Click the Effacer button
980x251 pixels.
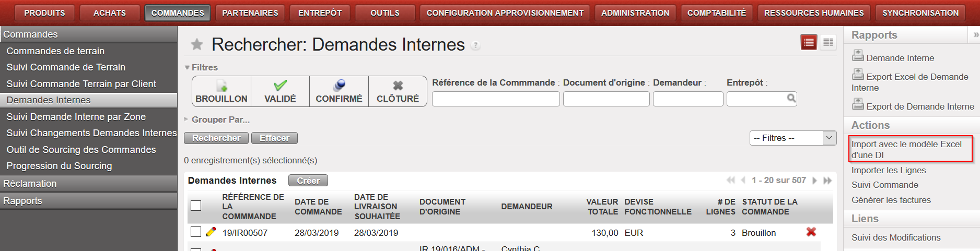[274, 138]
